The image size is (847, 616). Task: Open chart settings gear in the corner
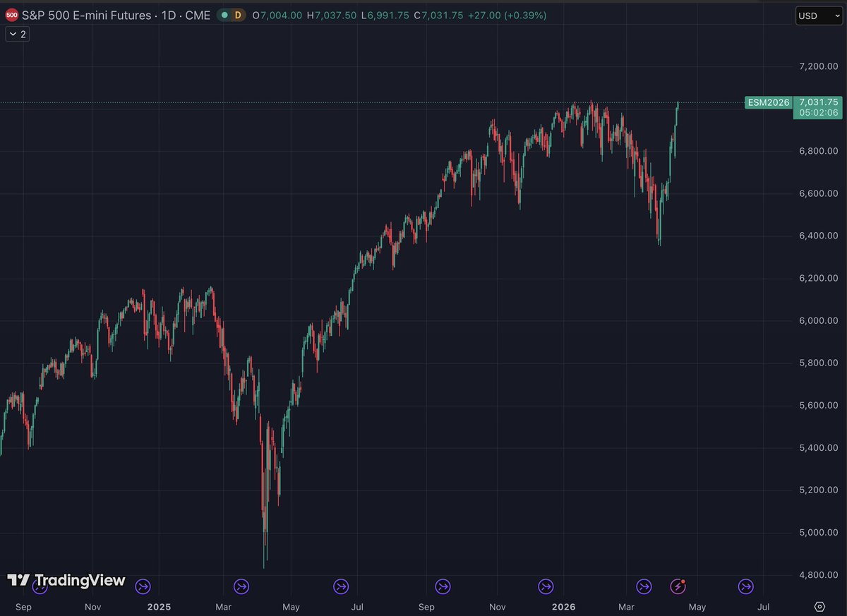[819, 607]
